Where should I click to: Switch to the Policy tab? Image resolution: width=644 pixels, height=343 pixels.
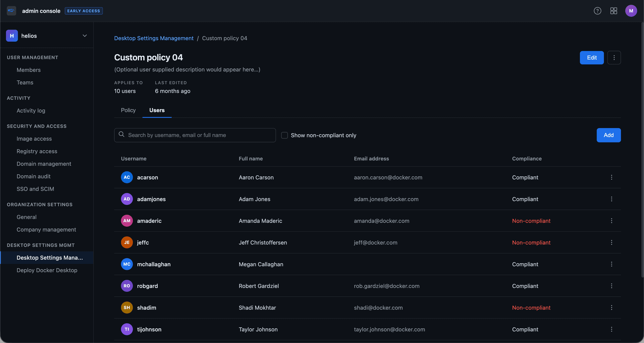click(128, 110)
